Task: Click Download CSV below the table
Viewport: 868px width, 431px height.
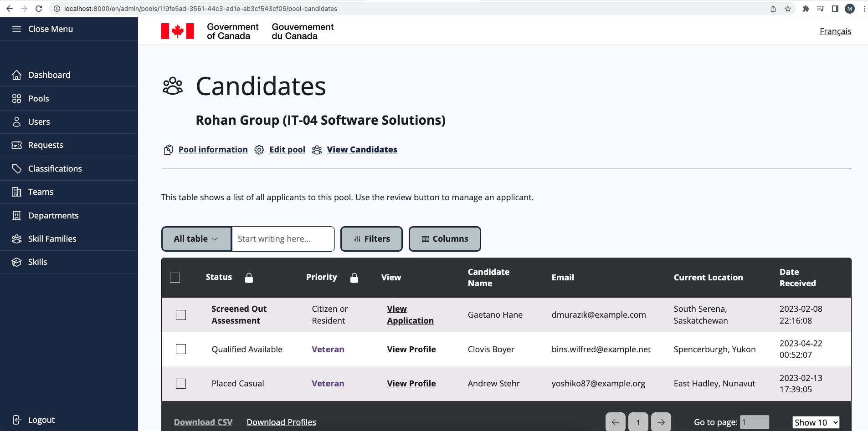Action: point(203,422)
